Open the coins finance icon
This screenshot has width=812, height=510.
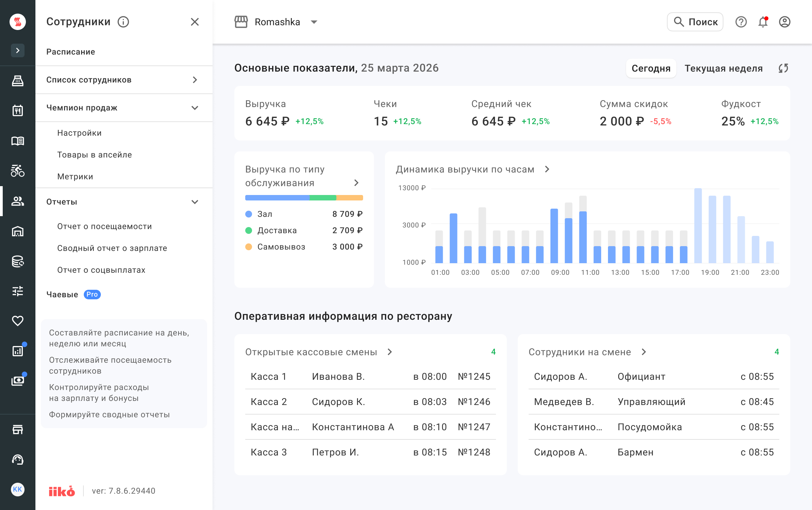click(x=18, y=261)
